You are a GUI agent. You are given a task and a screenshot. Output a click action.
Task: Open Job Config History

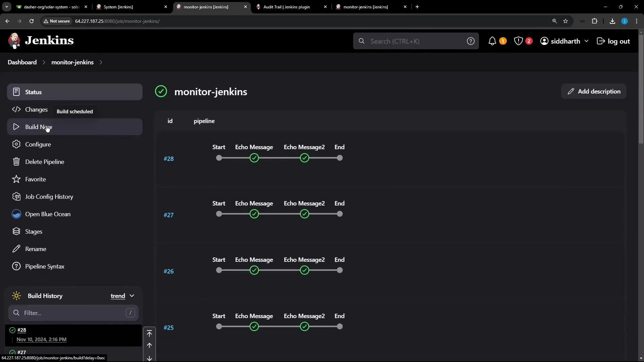click(x=75, y=196)
